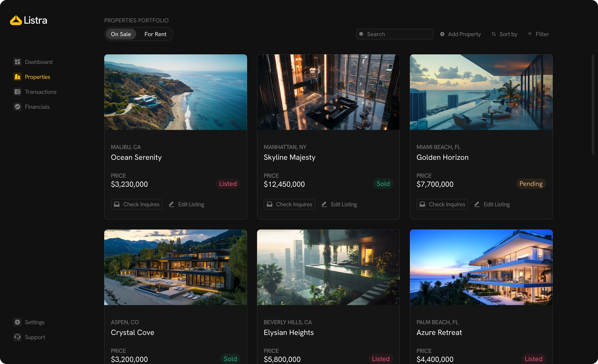This screenshot has height=364, width=598.
Task: Open the Azure Retreat property photo
Action: 481,267
